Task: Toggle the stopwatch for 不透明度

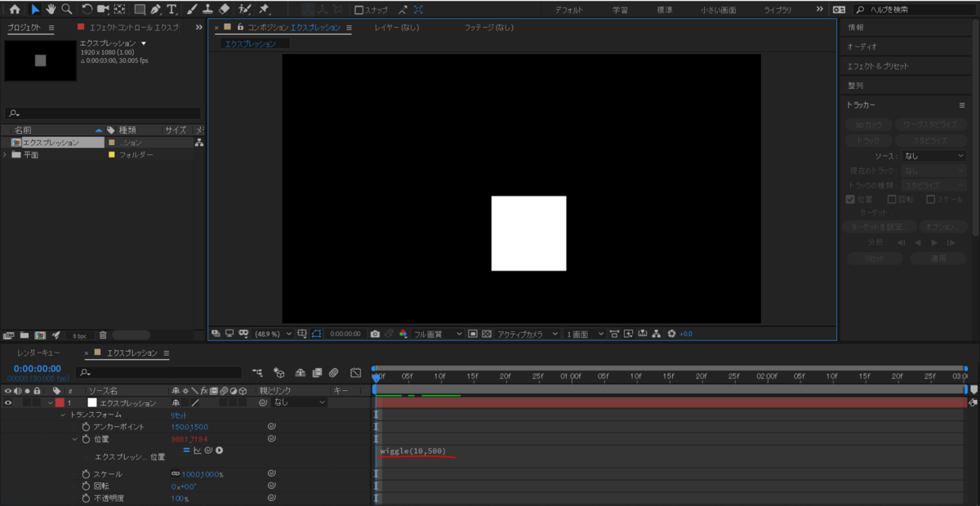Action: point(85,498)
